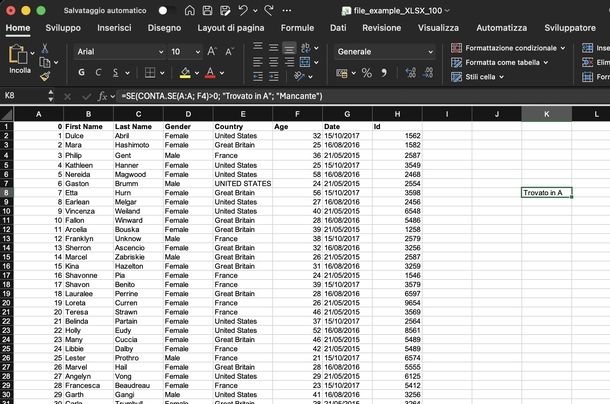Apply italic with the C button
This screenshot has width=610, height=404.
(x=98, y=72)
